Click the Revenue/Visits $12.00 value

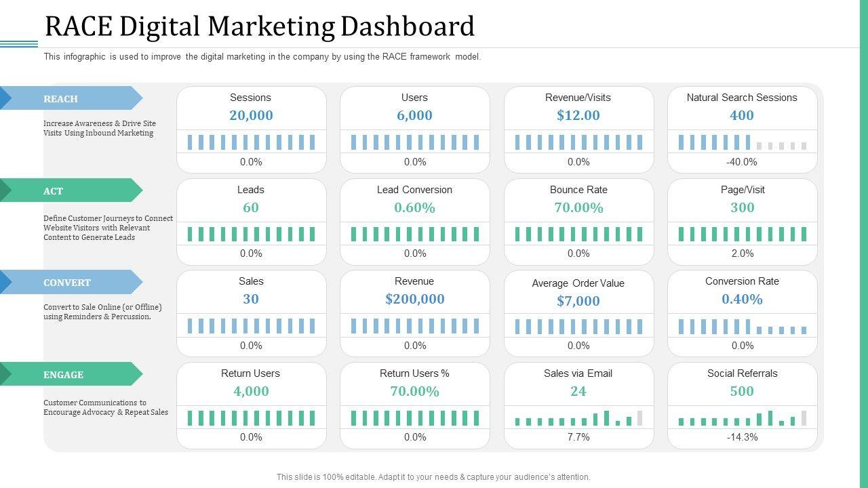(578, 115)
